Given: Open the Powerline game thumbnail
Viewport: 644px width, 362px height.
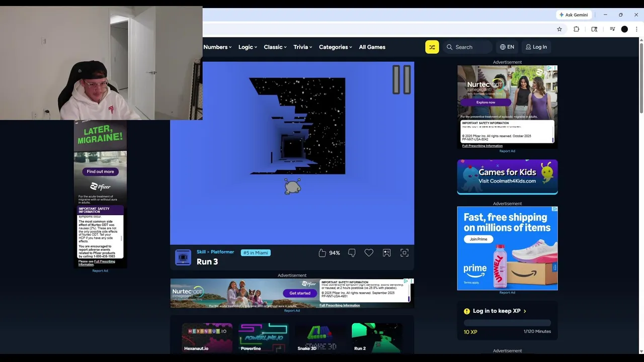Looking at the screenshot, I should point(263,338).
